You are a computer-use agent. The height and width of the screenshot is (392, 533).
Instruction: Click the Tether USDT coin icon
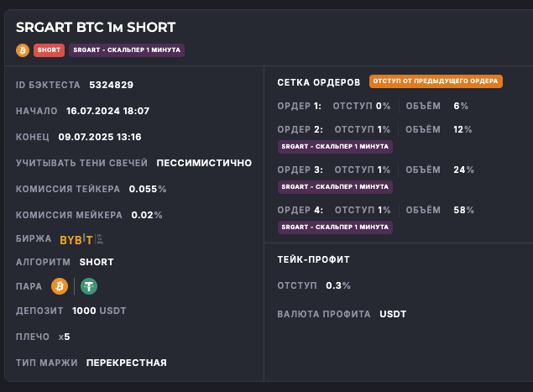pyautogui.click(x=89, y=286)
